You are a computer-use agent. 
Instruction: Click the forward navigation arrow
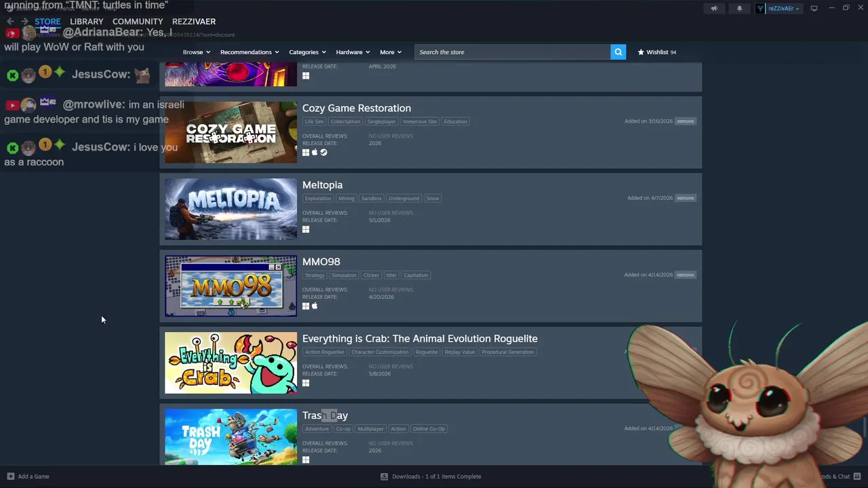click(25, 22)
